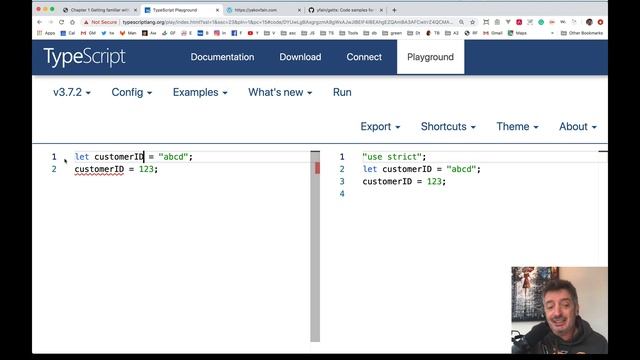This screenshot has width=640, height=360.
Task: Open the Tools bookmarks folder
Action: [350, 33]
